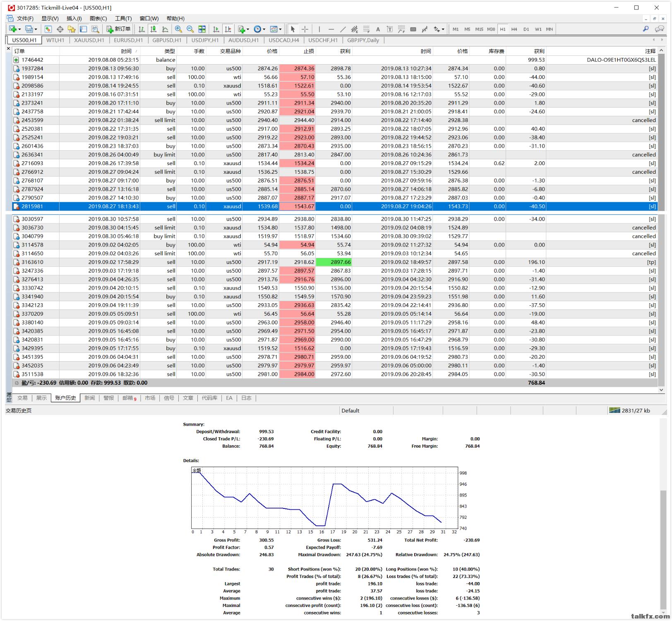The image size is (672, 621).
Task: Select the text label 'T' tool
Action: click(389, 29)
